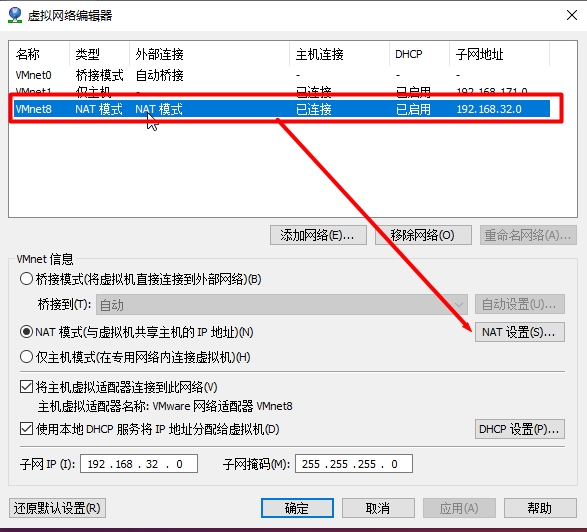This screenshot has width=587, height=532.
Task: Click 已连接 cell in VMnet8 row
Action: 314,109
